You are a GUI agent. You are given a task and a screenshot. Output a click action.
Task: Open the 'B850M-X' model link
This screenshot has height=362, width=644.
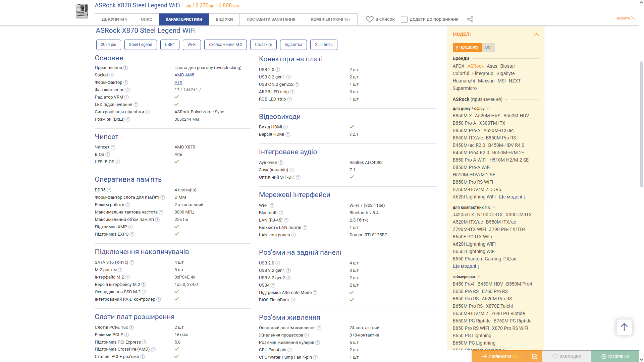[x=462, y=116]
